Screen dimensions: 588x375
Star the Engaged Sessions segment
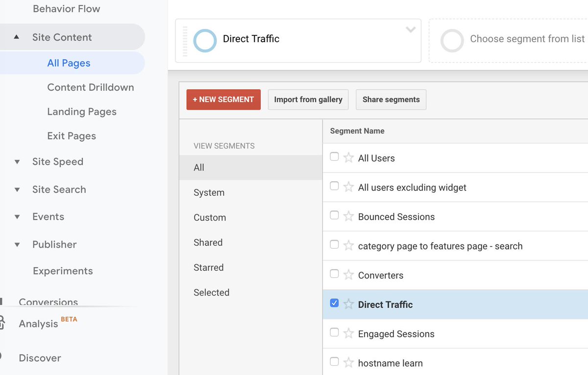(348, 332)
